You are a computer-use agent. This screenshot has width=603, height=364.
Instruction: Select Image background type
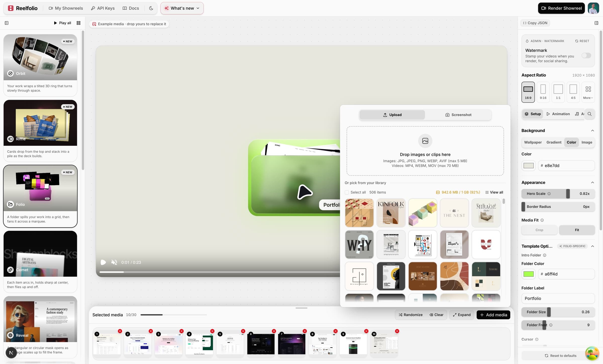coord(587,142)
